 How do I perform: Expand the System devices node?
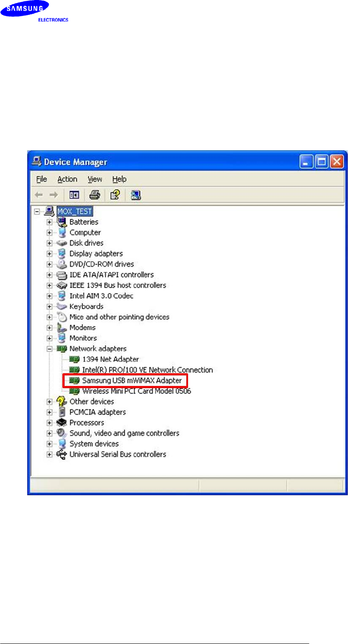click(50, 444)
